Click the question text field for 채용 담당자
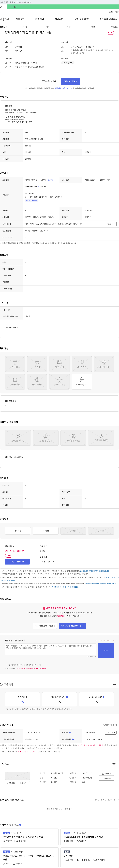This screenshot has width=119, height=868. click(x=50, y=649)
